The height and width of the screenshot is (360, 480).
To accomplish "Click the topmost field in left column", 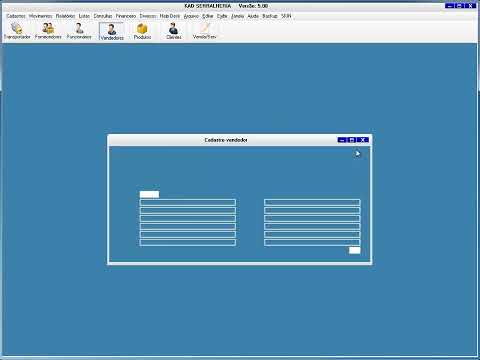I will coord(188,202).
